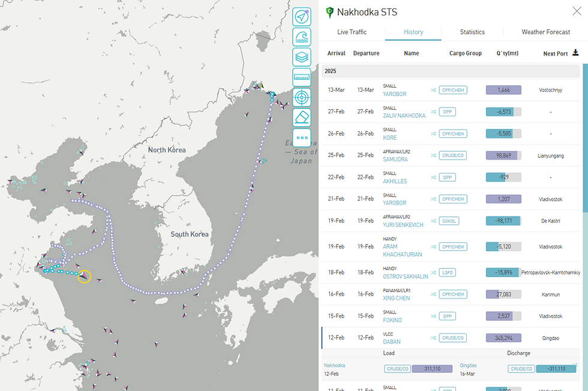Open the Statistics tab
Image resolution: width=588 pixels, height=391 pixels.
point(472,32)
